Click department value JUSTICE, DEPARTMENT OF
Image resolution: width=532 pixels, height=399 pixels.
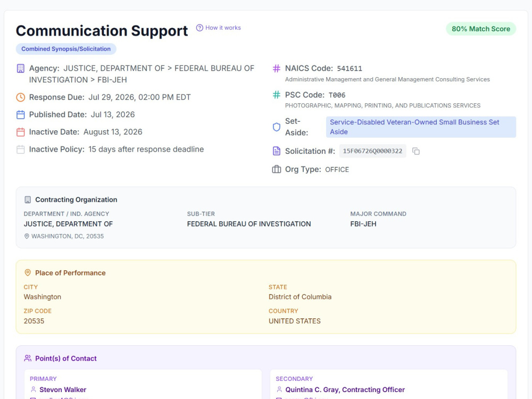(x=68, y=224)
